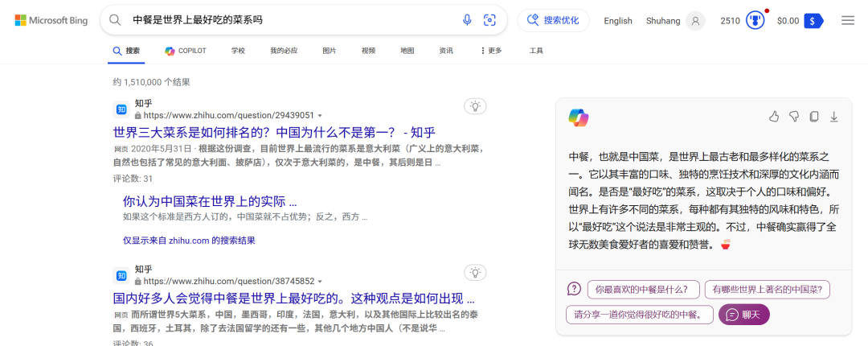The width and height of the screenshot is (868, 346).
Task: Click the search query input field
Action: coord(289,20)
